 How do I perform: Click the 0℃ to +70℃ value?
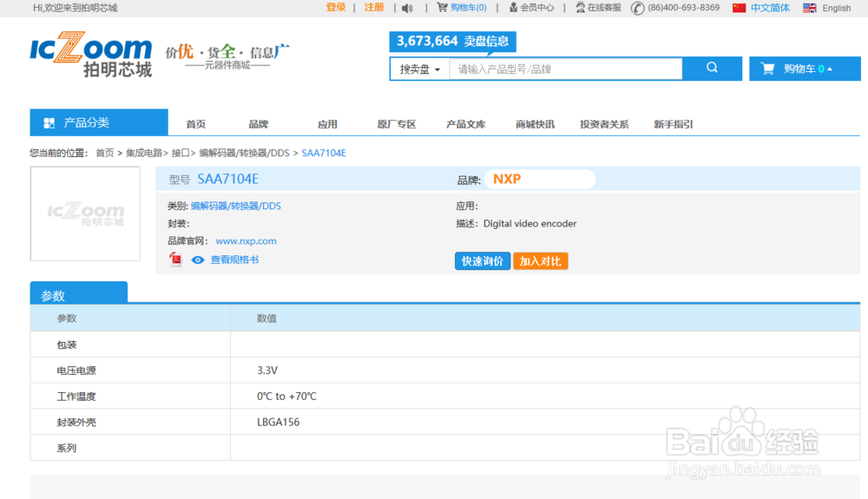pyautogui.click(x=286, y=396)
